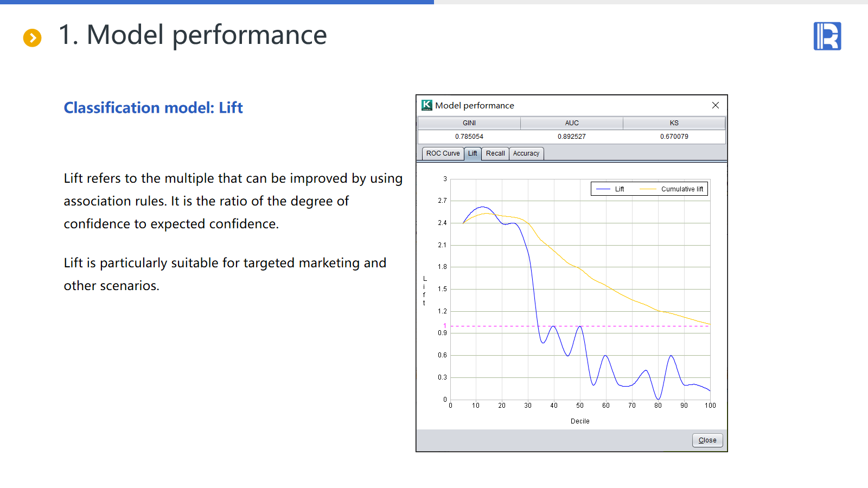This screenshot has height=488, width=868.
Task: Click the blue R logo
Action: [x=827, y=36]
